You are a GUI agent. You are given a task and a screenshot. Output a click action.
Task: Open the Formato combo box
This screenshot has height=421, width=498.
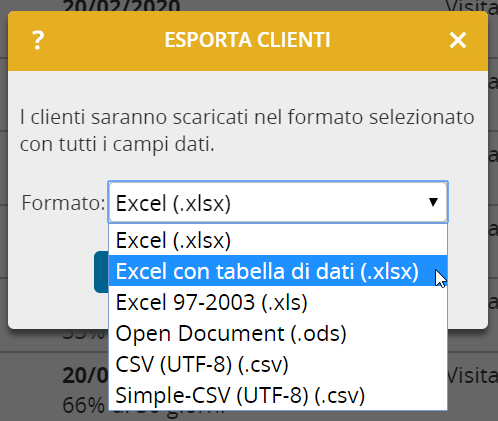278,202
